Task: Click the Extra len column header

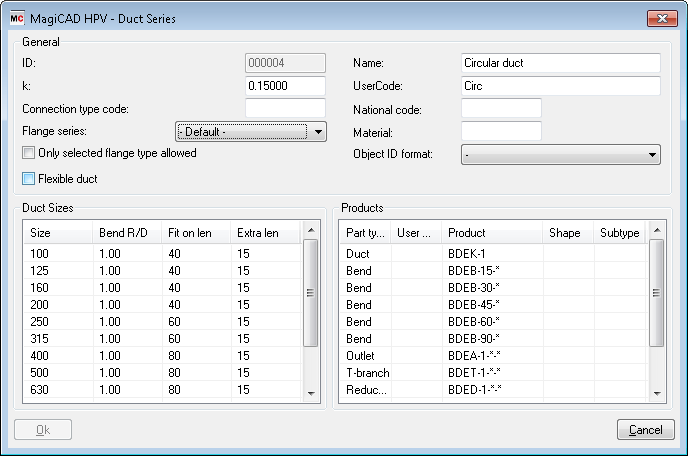Action: (x=265, y=233)
